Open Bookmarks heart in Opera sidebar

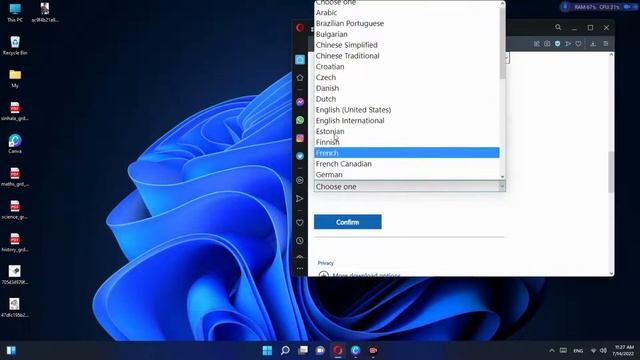point(300,223)
